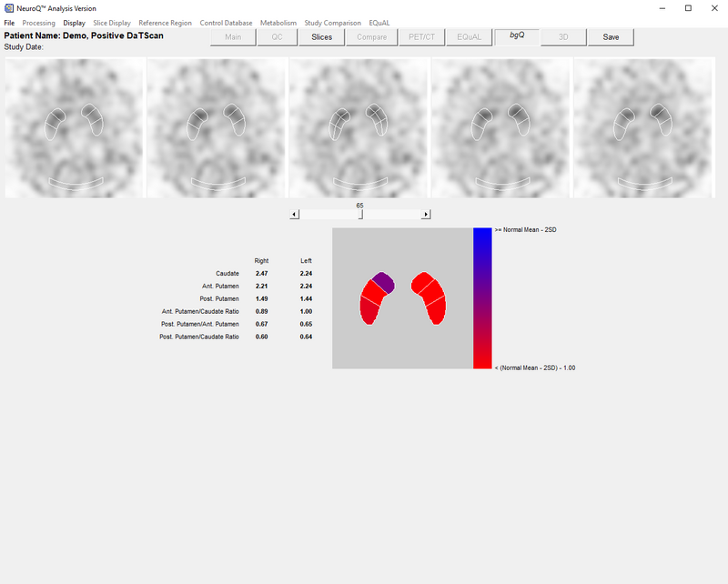This screenshot has width=728, height=584.
Task: Select the 3D display mode
Action: click(563, 37)
